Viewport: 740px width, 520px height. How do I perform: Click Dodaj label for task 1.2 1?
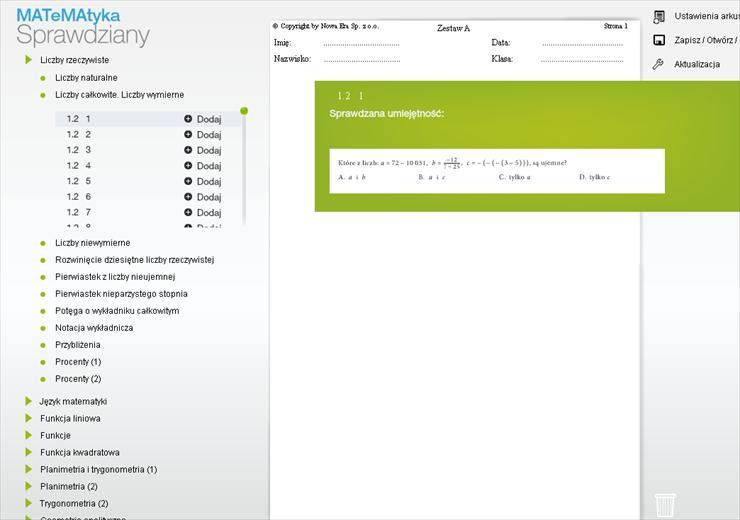[209, 119]
